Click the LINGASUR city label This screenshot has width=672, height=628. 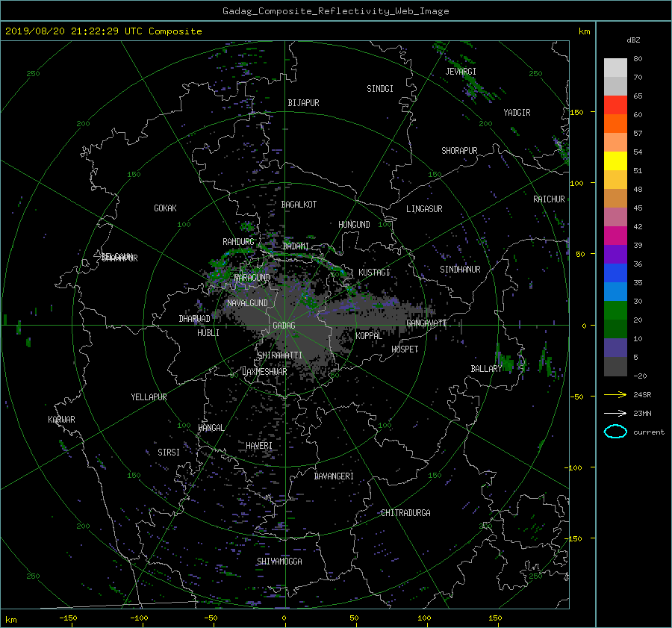[x=424, y=209]
